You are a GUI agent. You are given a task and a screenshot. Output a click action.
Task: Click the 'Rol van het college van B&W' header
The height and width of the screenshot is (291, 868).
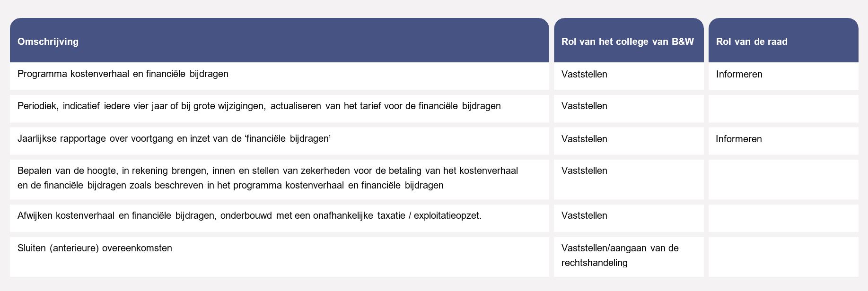point(627,42)
